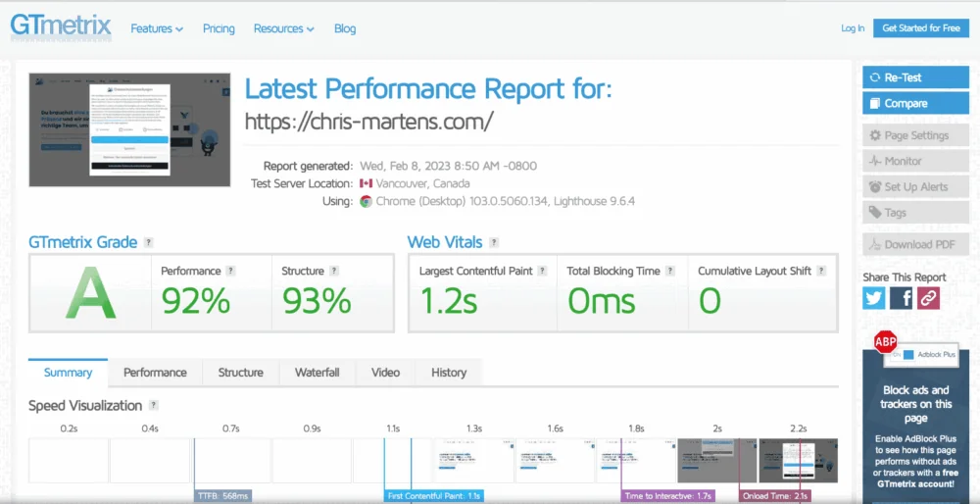Open the Speed Visualization help icon
Screen dimensions: 980x504
154,406
